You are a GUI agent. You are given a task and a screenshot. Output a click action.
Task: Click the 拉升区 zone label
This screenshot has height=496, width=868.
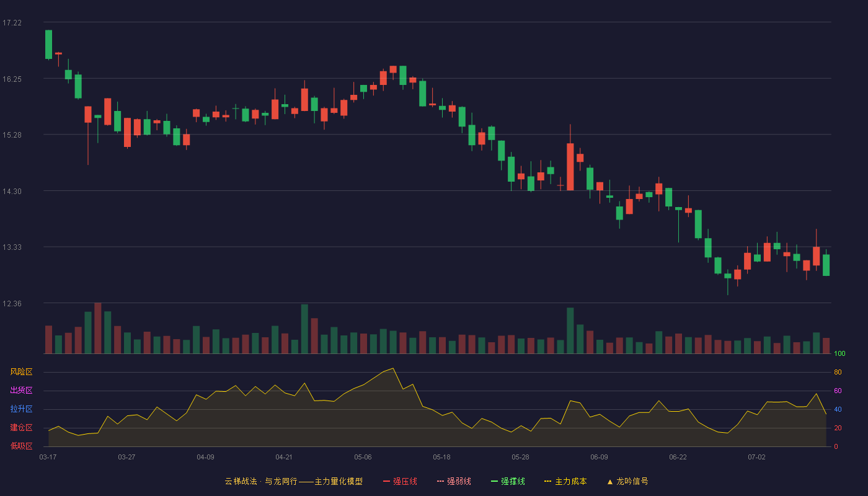tap(21, 409)
